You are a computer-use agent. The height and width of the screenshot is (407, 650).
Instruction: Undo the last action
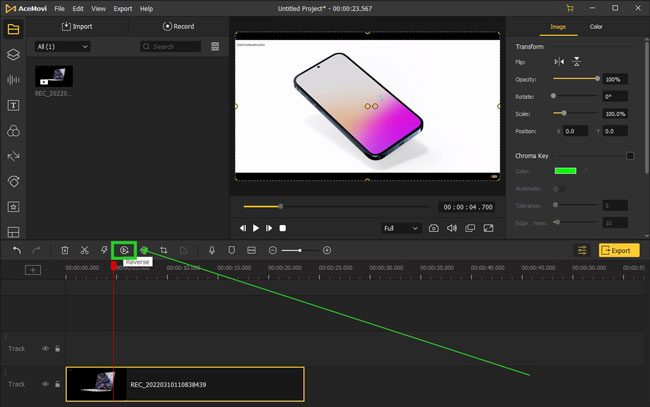17,250
